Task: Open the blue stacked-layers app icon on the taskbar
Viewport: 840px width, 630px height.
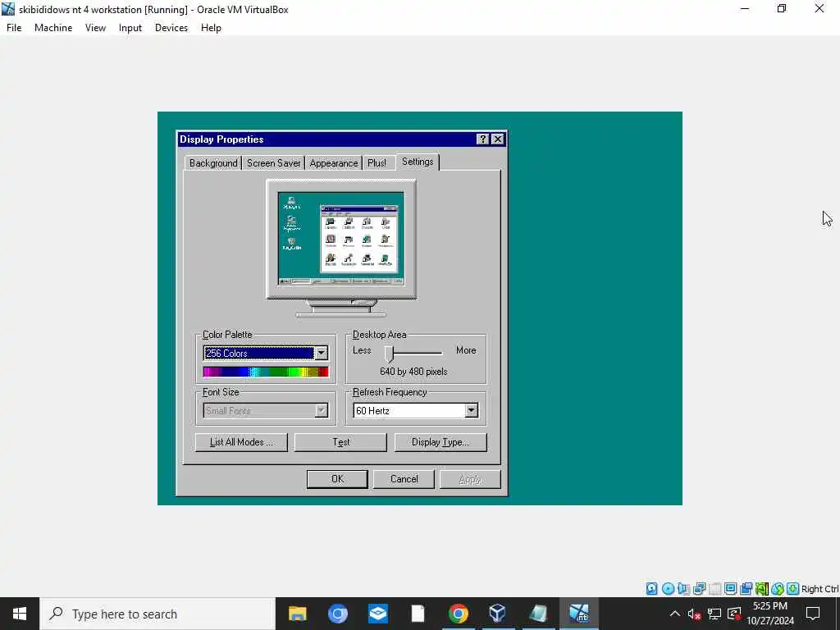Action: tap(377, 614)
